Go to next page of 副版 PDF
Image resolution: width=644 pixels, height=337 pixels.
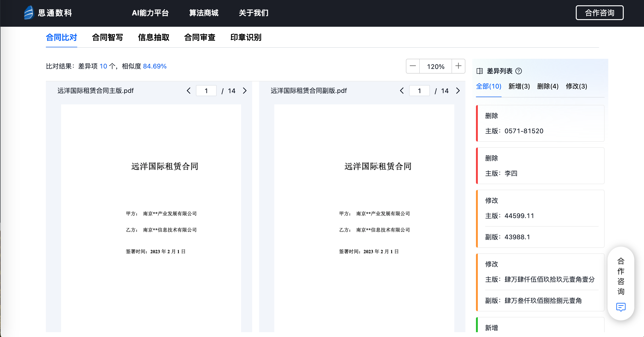tap(458, 91)
